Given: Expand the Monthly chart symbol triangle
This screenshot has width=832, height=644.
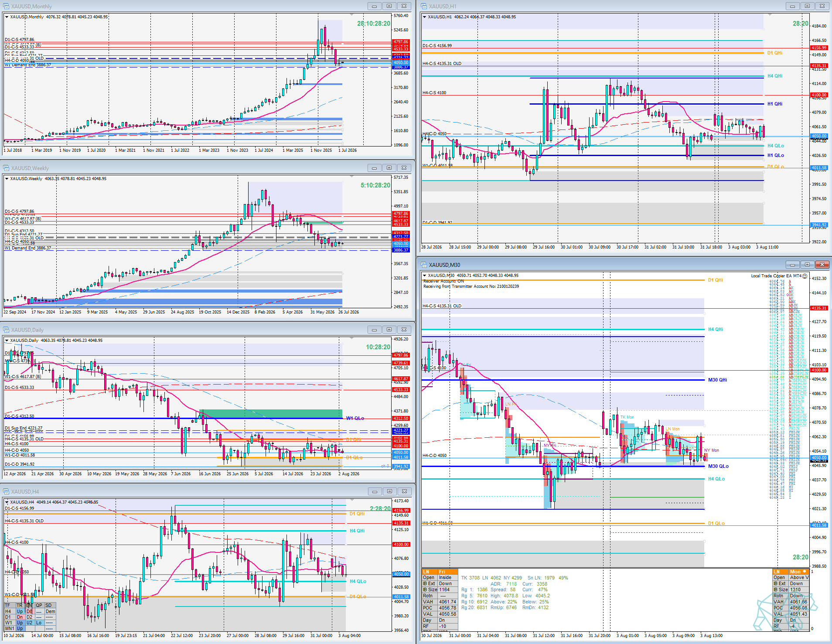Looking at the screenshot, I should [x=7, y=17].
